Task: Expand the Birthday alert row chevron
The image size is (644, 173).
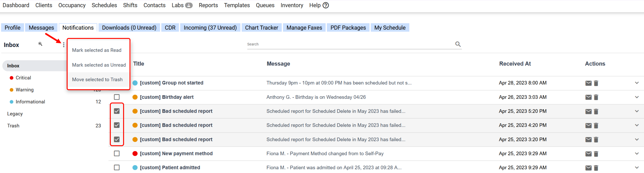Action: [x=636, y=97]
